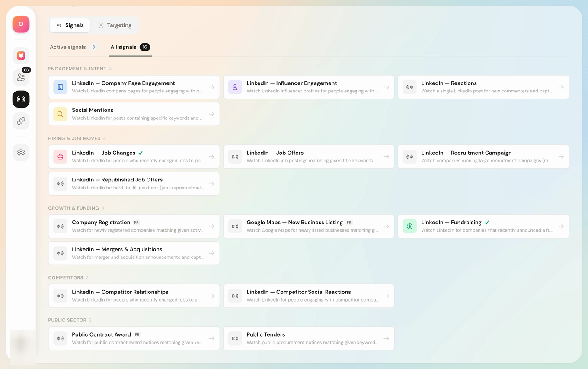Click the signal icon for Competitor Relationships
588x369 pixels.
click(60, 296)
